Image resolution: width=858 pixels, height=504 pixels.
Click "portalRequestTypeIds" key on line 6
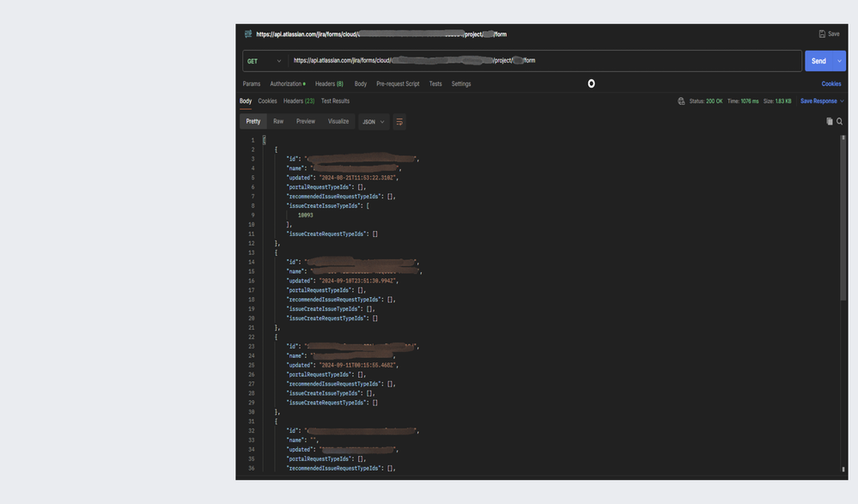point(319,187)
